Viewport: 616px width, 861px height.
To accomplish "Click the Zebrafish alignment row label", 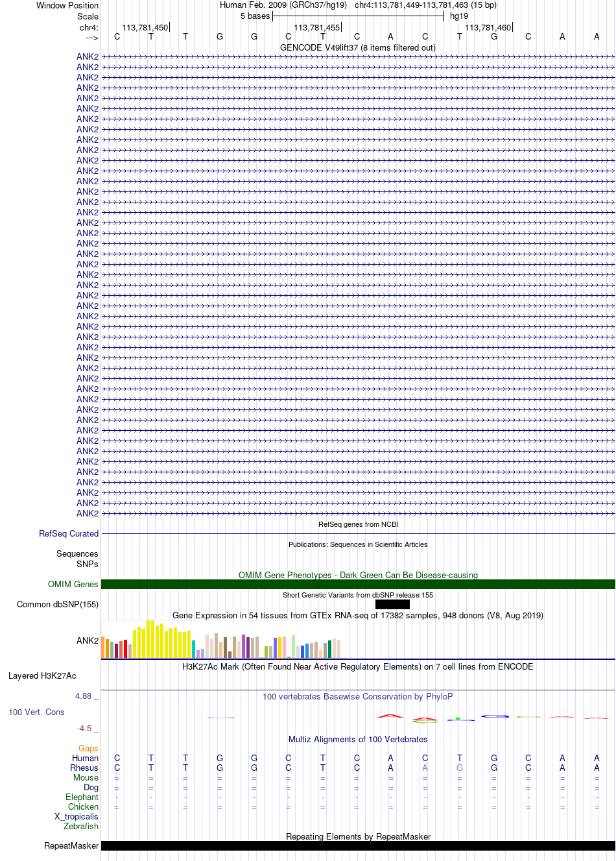I will [x=82, y=827].
